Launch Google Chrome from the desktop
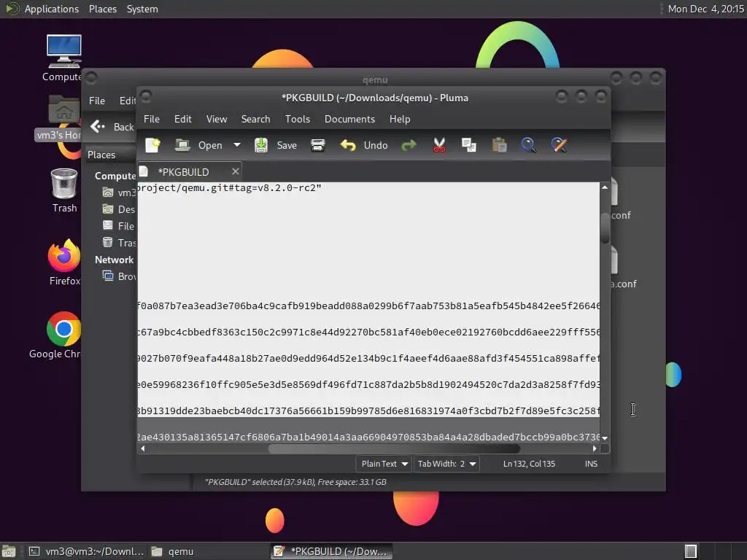The image size is (747, 560). (x=56, y=335)
